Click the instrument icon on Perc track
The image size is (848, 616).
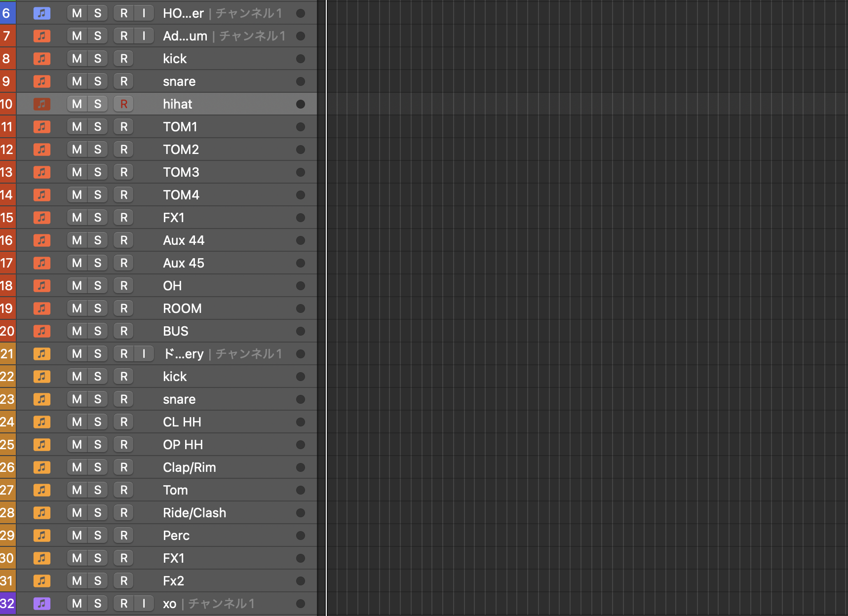tap(42, 536)
